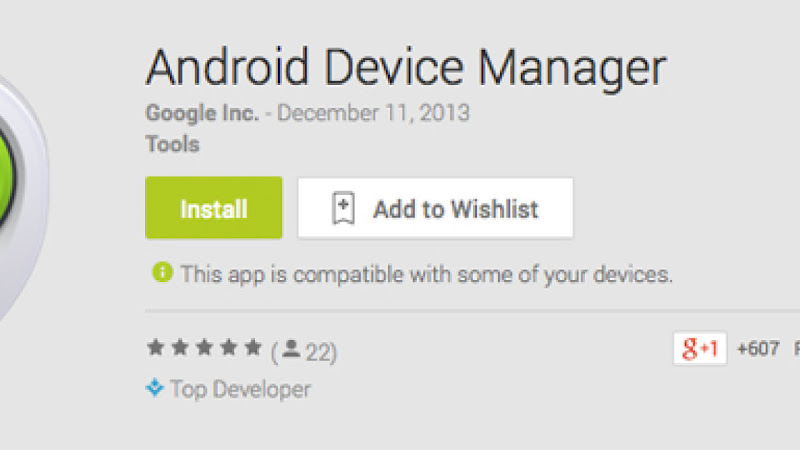Click the Top Developer label
This screenshot has height=450, width=800.
point(240,389)
